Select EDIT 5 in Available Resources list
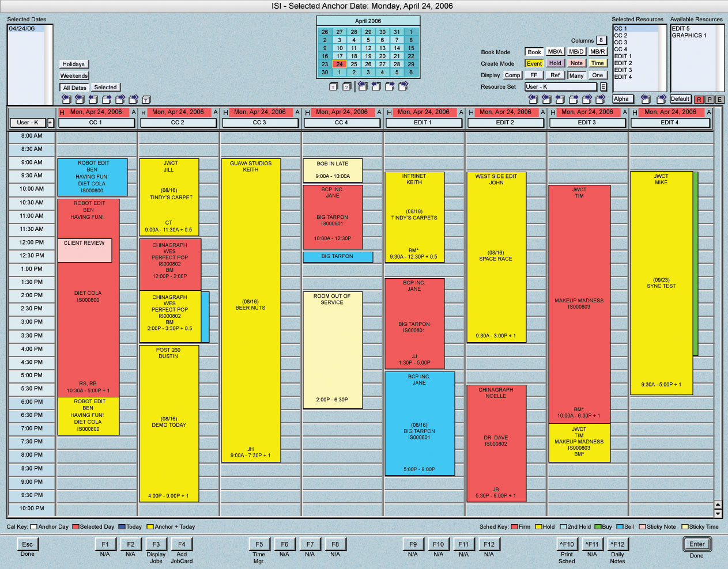The height and width of the screenshot is (569, 728). point(681,29)
